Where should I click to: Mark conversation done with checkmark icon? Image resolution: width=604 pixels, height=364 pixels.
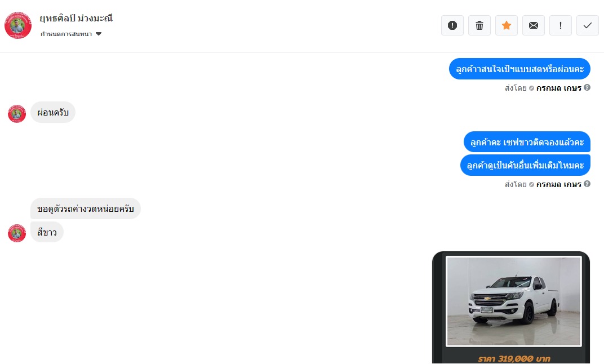pos(588,25)
